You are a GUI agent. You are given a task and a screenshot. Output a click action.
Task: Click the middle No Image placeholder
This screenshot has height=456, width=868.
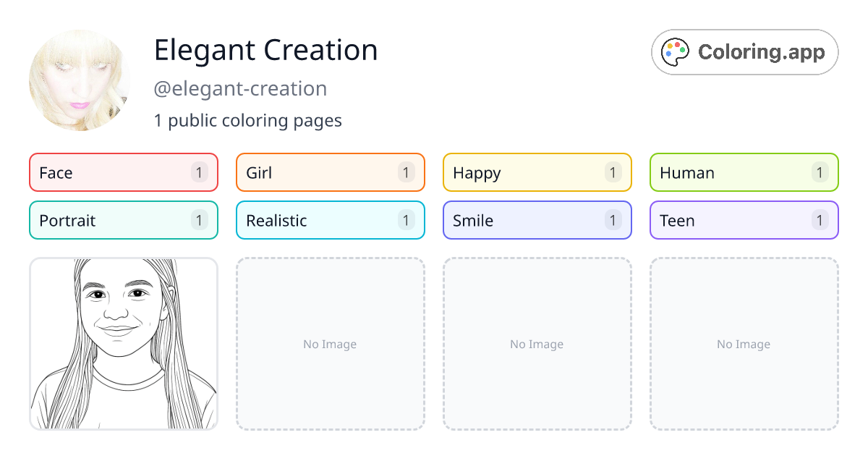click(x=537, y=344)
